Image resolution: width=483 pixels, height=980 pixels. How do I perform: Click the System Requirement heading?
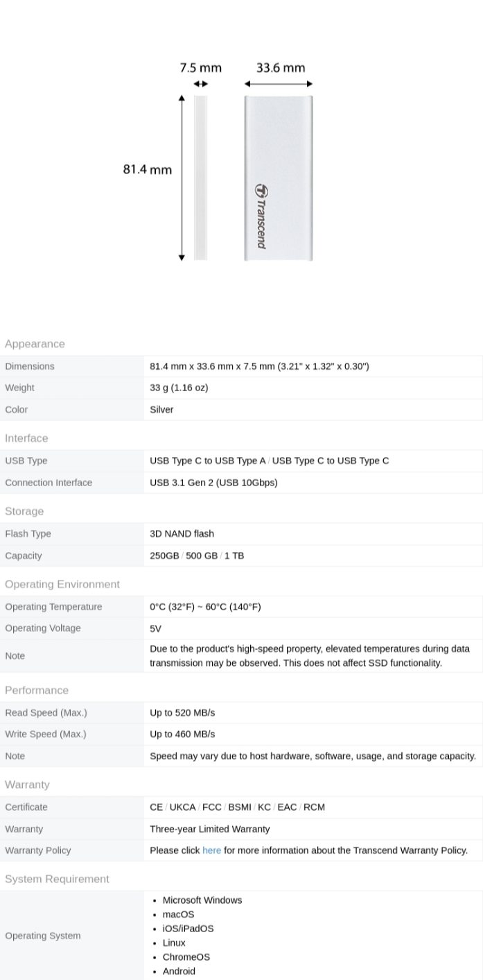57,879
